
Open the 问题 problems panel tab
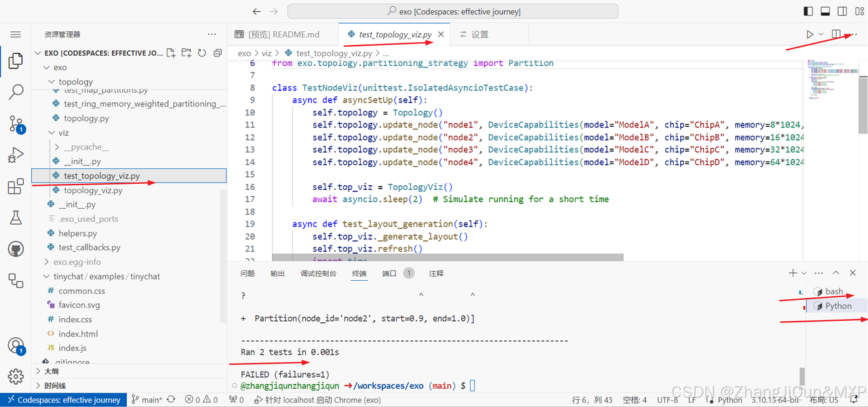coord(248,273)
